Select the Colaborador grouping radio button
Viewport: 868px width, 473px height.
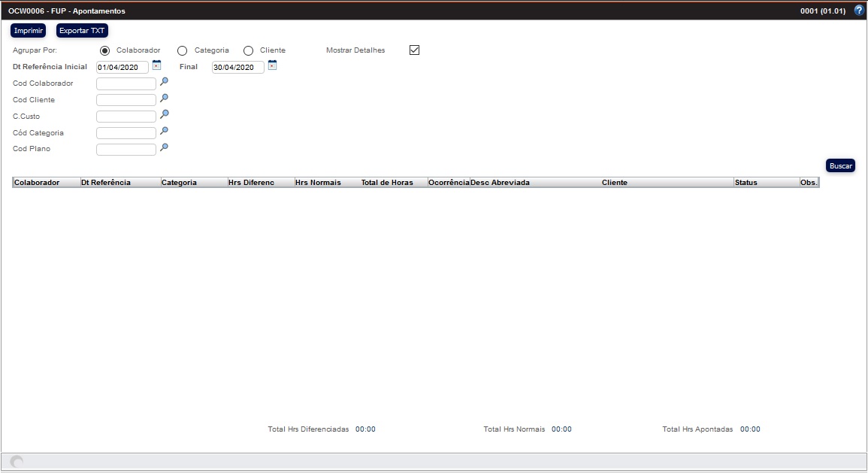(105, 50)
